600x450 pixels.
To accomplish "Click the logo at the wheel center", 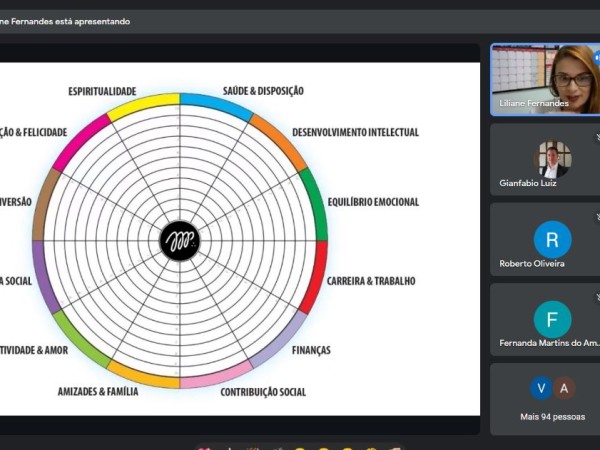I will 180,241.
